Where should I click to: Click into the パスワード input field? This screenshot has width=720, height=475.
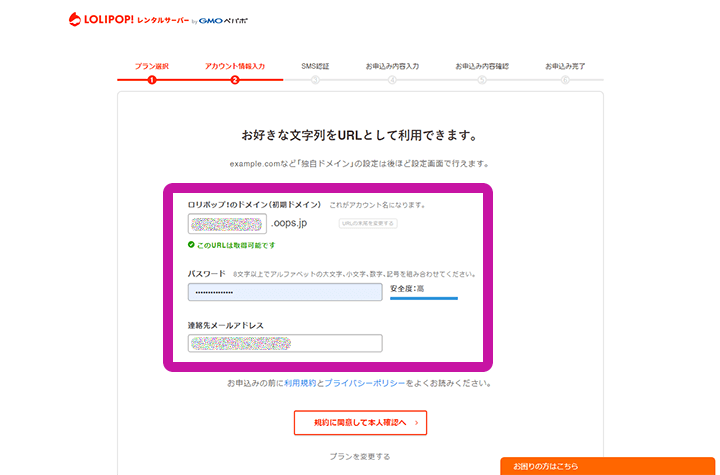[x=284, y=292]
